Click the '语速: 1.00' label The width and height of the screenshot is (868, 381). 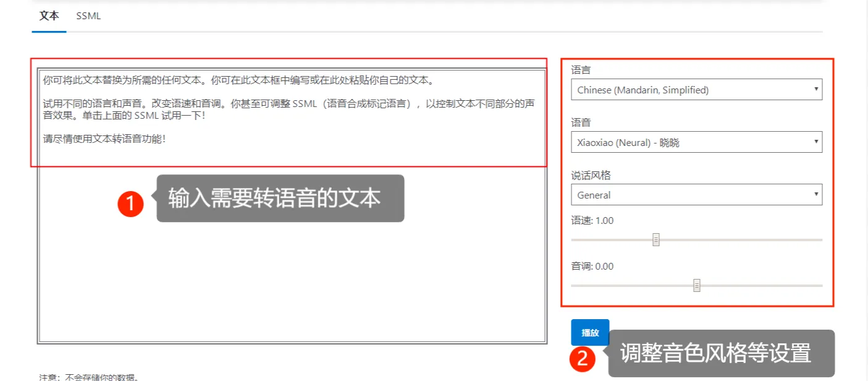pos(592,221)
